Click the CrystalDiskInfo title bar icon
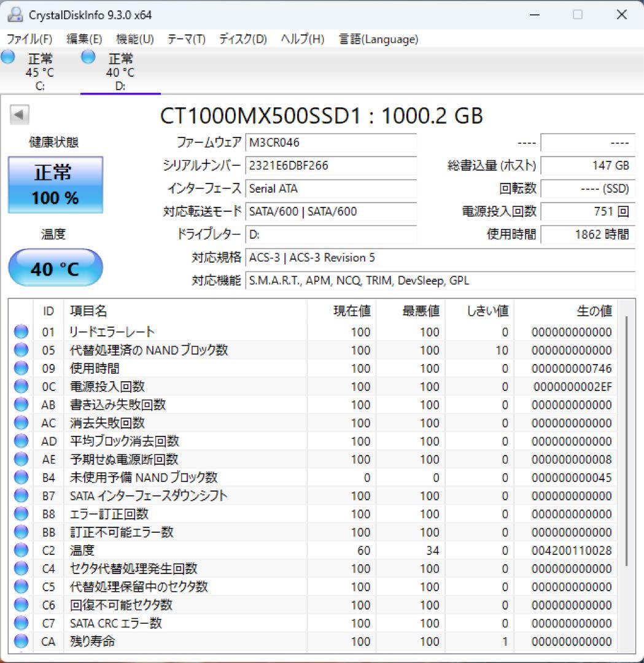Screen dimensions: 644x663 pos(14,14)
